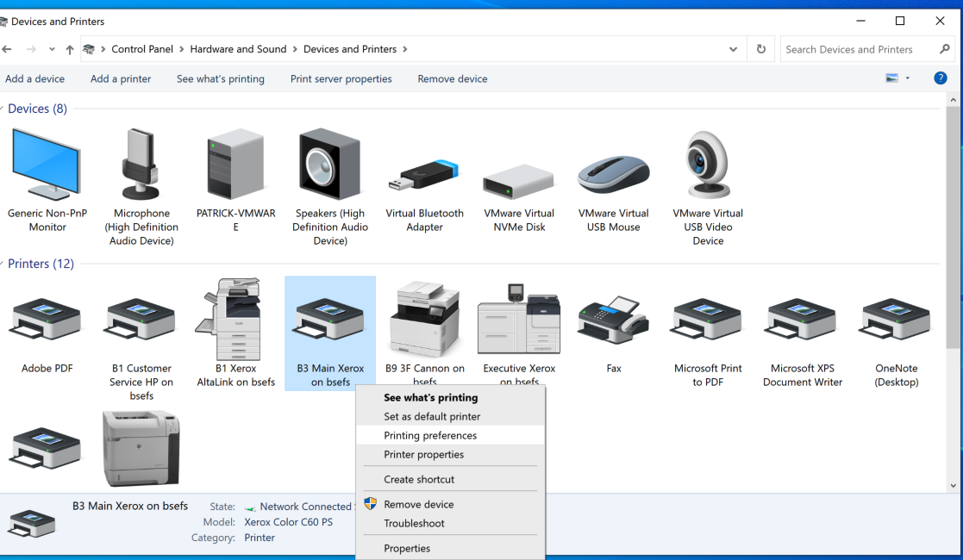Select the grey HP LaserJet printer icon

click(x=141, y=448)
